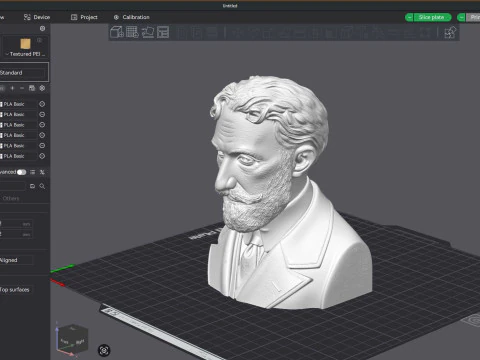The width and height of the screenshot is (480, 360).
Task: Click the yellow build plate swatch
Action: point(25,44)
